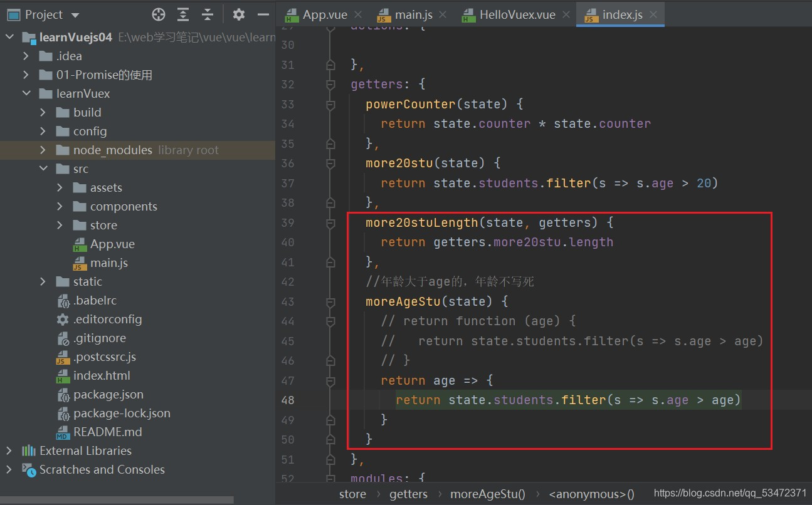
Task: Click the getters breadcrumb
Action: [408, 494]
